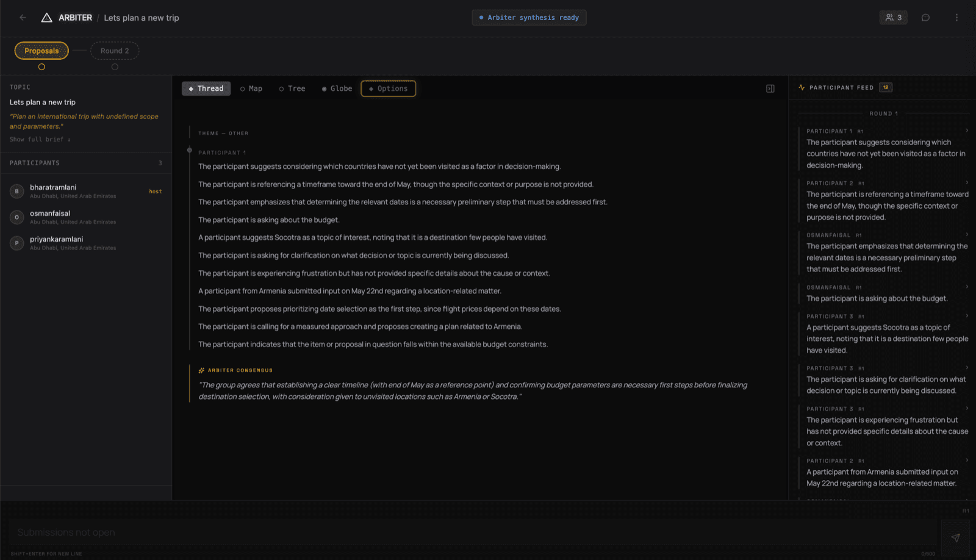Click thread line about budget constraints
Image resolution: width=976 pixels, height=560 pixels.
click(x=373, y=345)
